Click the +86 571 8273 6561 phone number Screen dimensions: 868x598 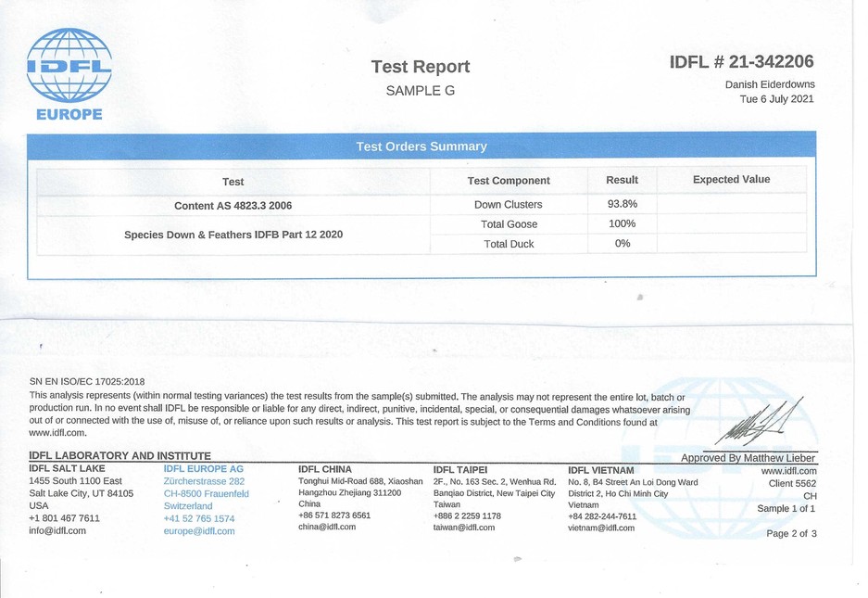pyautogui.click(x=334, y=515)
